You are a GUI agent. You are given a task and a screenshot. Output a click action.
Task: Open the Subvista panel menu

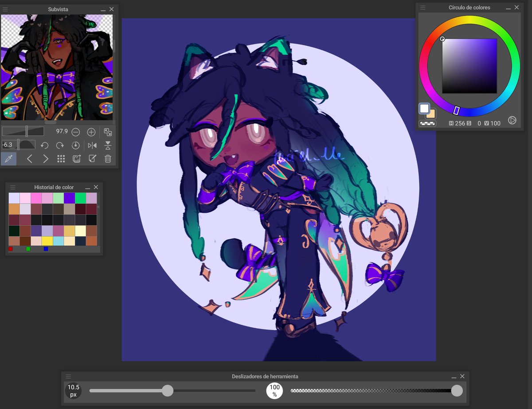tap(5, 9)
